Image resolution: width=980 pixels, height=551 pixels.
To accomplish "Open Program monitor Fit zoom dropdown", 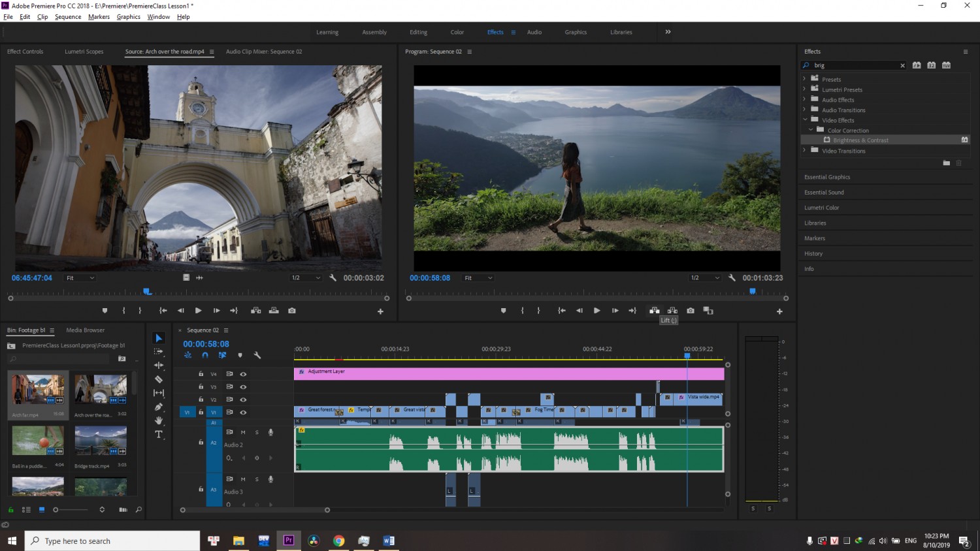I will (478, 278).
